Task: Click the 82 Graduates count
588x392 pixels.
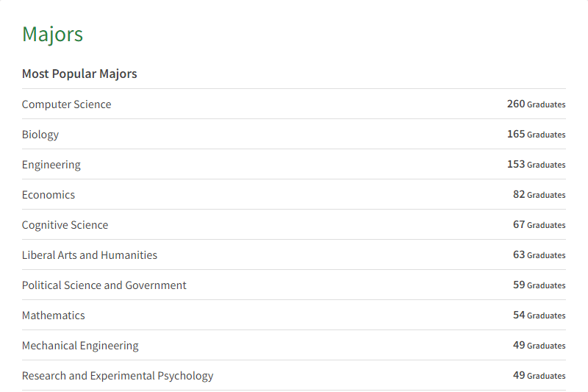Action: 539,195
